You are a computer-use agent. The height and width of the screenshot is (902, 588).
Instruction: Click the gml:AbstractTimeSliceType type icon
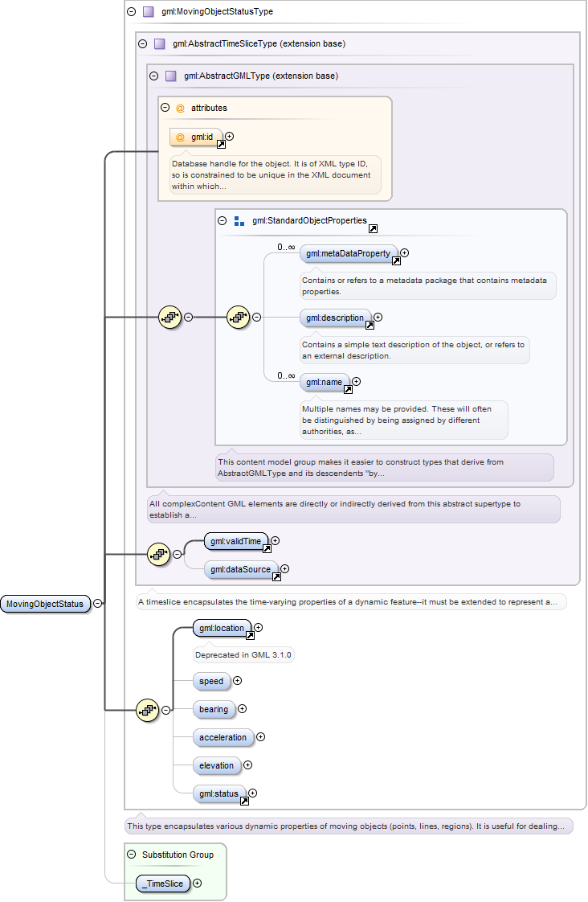[160, 43]
